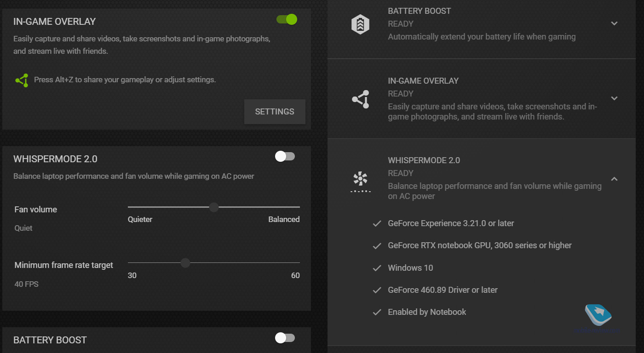Click the BATTERY BOOST heading in left panel

click(x=50, y=340)
